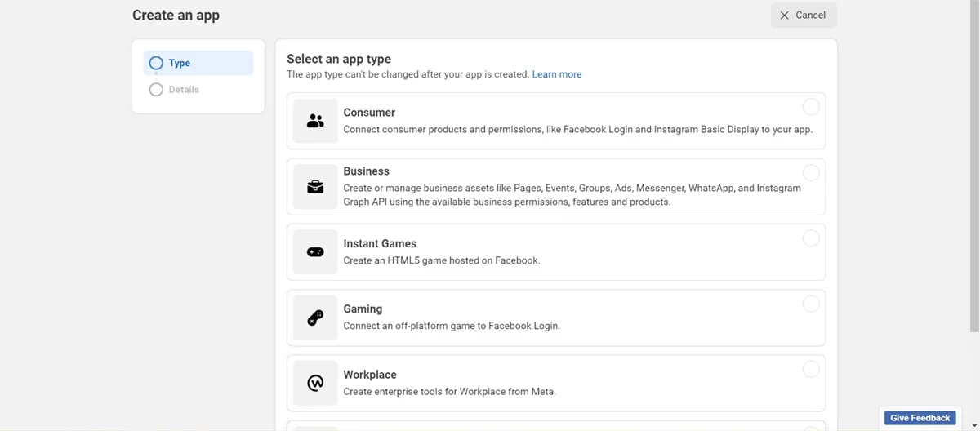
Task: Open the Details step in sidebar
Action: pos(198,90)
